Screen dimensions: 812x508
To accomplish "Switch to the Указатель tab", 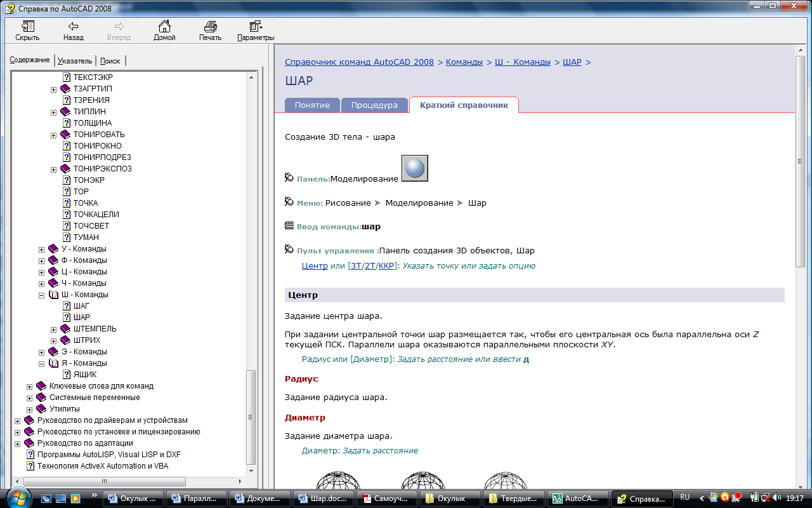I will point(75,61).
